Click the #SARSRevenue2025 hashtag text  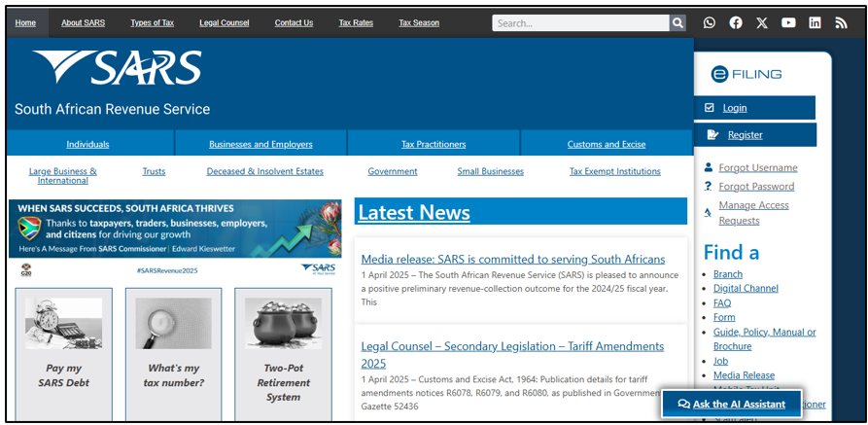(x=166, y=270)
